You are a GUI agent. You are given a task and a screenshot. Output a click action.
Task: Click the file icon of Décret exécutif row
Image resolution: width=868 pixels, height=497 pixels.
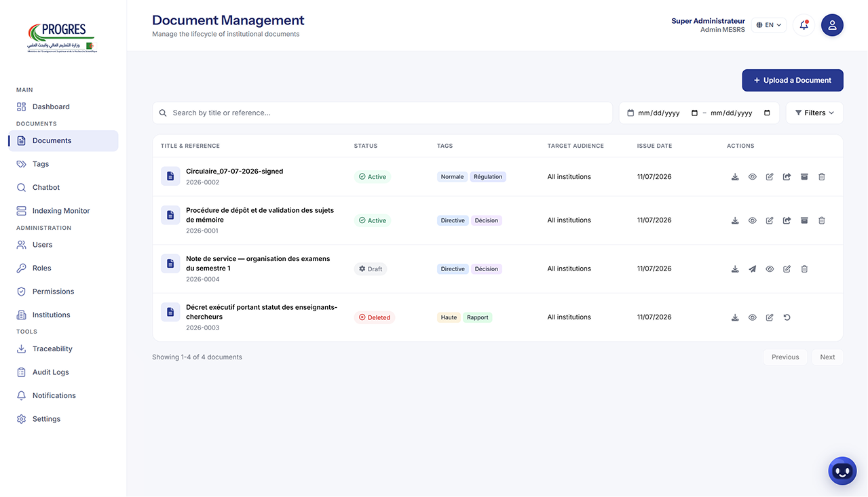[170, 312]
